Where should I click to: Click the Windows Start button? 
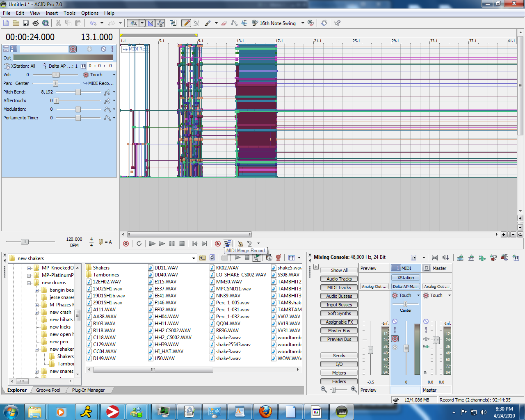coord(11,411)
